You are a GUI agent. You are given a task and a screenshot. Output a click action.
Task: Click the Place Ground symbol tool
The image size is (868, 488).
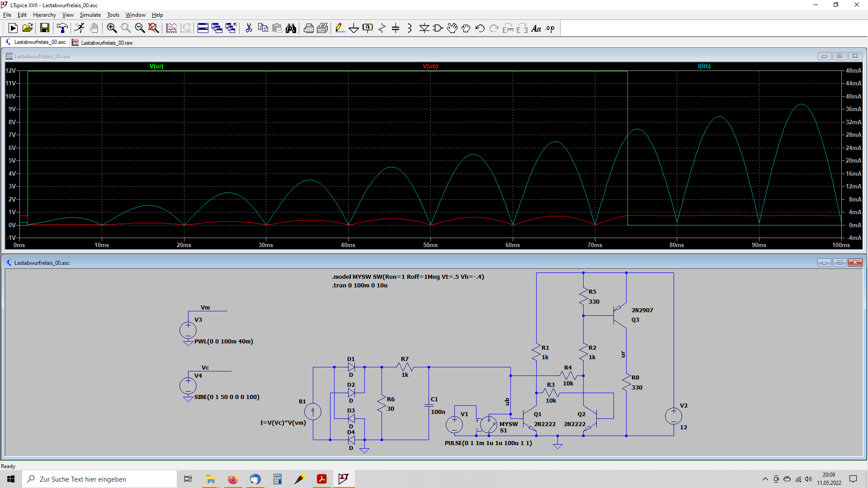click(354, 28)
